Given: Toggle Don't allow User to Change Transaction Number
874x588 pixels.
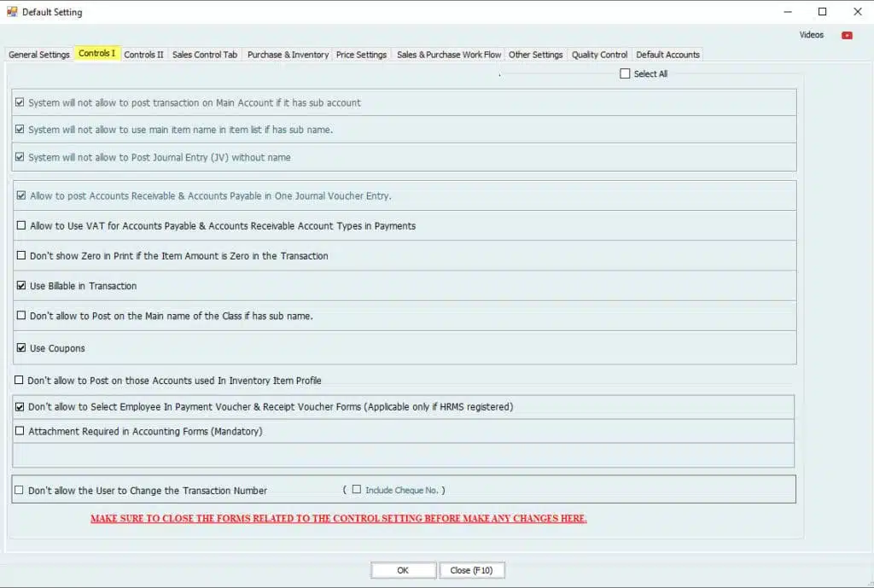Looking at the screenshot, I should click(19, 491).
